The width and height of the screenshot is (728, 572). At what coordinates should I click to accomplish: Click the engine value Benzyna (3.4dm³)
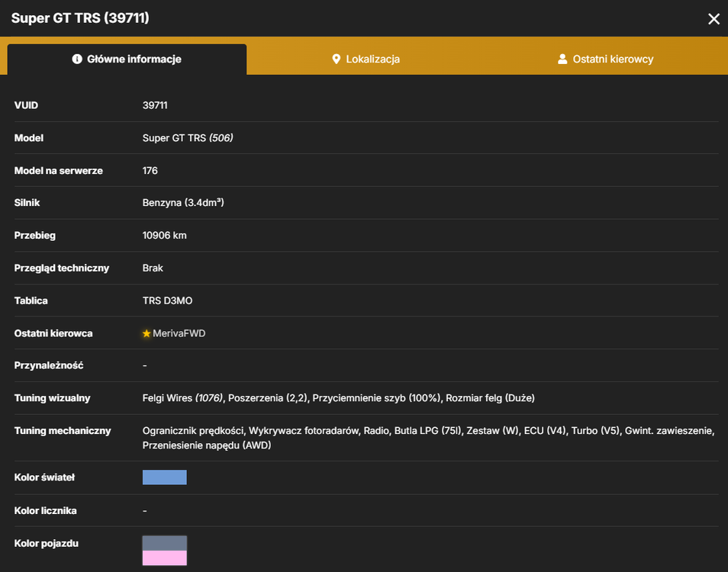point(183,203)
